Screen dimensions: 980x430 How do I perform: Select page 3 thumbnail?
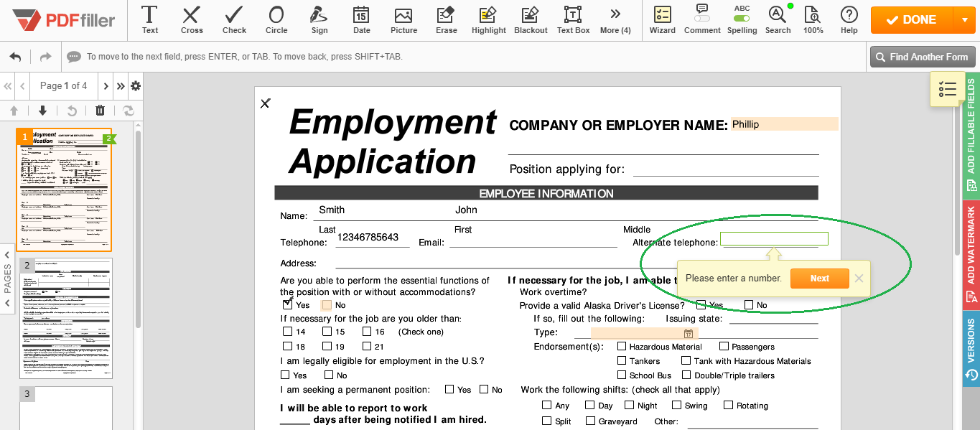65,408
